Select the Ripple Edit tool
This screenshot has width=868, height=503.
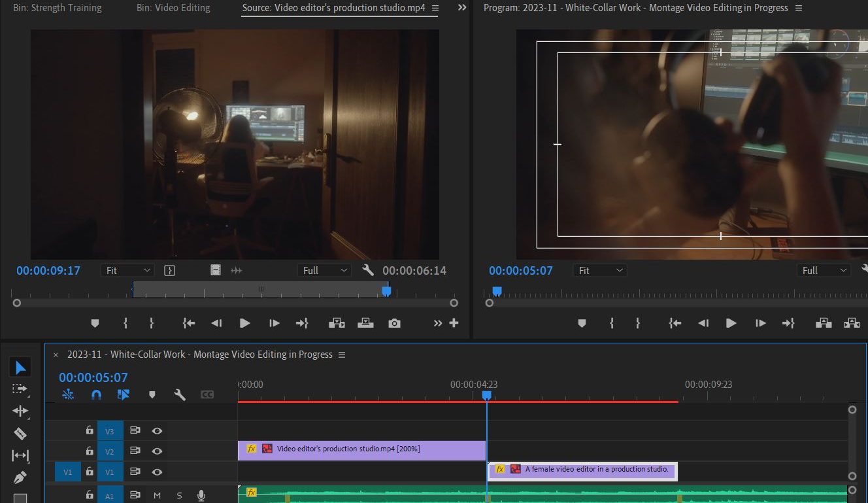(20, 411)
